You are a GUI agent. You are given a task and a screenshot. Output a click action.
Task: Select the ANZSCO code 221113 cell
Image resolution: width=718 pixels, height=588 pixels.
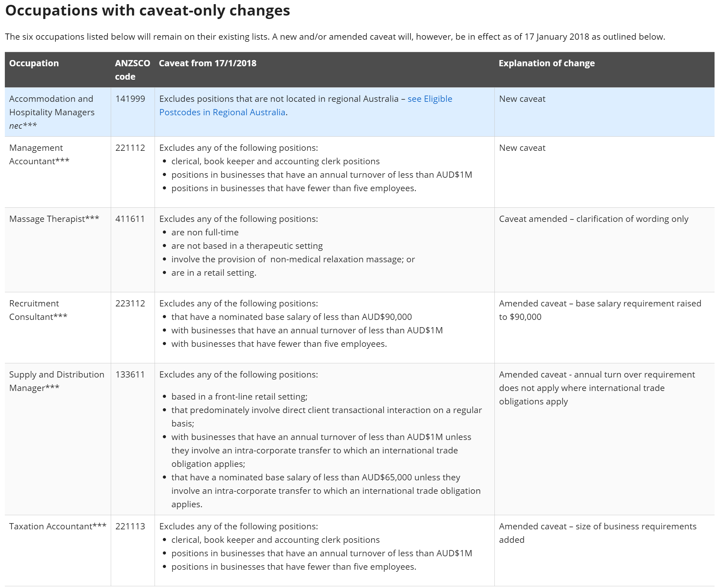pyautogui.click(x=130, y=527)
